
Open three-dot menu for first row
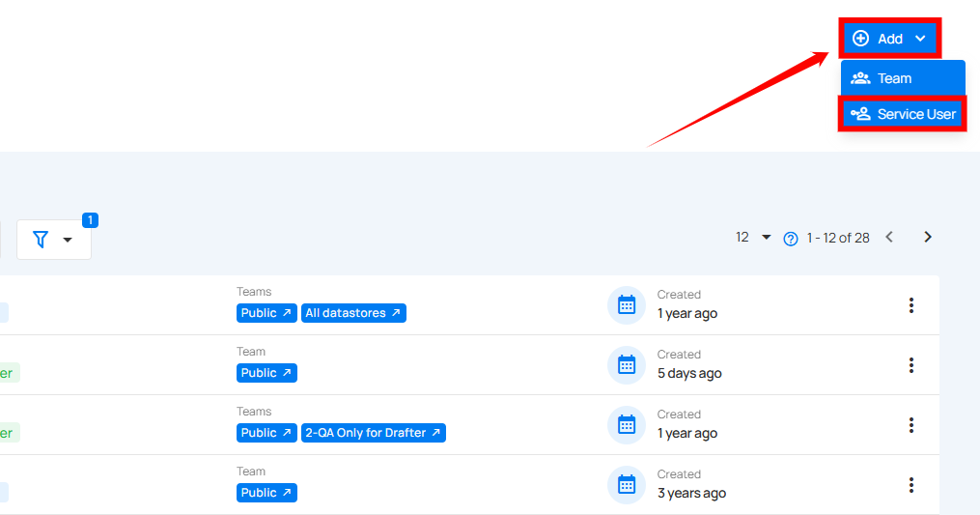(910, 305)
